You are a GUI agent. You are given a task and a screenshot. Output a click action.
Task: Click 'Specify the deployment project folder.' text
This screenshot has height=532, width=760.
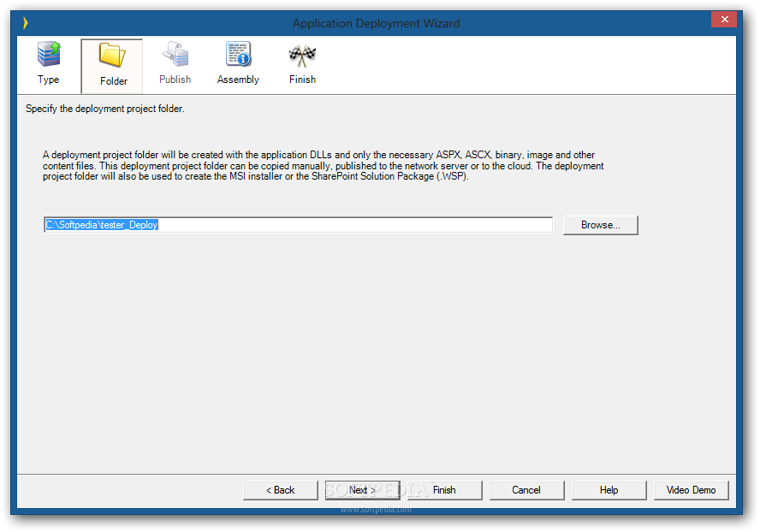click(x=104, y=109)
